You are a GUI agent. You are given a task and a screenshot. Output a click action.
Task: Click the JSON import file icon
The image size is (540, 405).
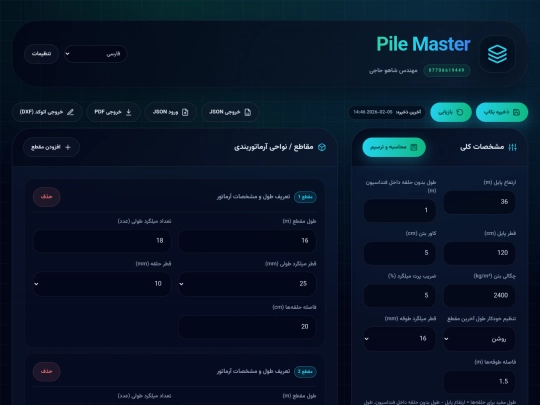click(x=185, y=112)
